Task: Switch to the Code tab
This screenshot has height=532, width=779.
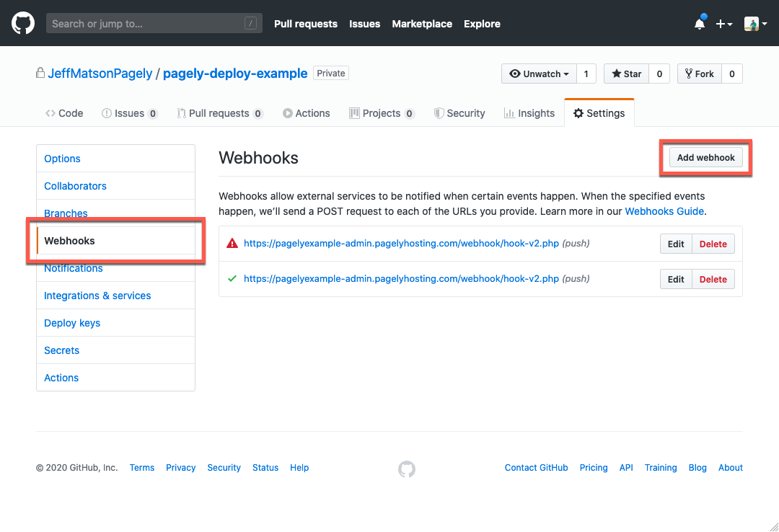Action: pyautogui.click(x=64, y=113)
